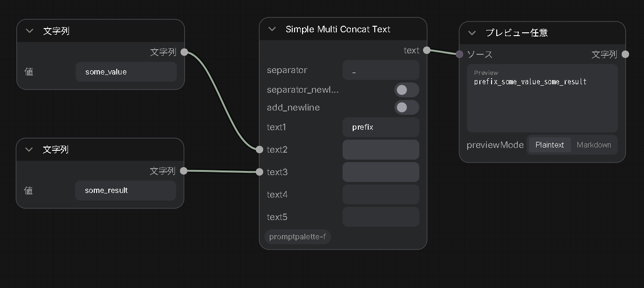Click the text2 input field
The image size is (644, 288).
point(381,150)
